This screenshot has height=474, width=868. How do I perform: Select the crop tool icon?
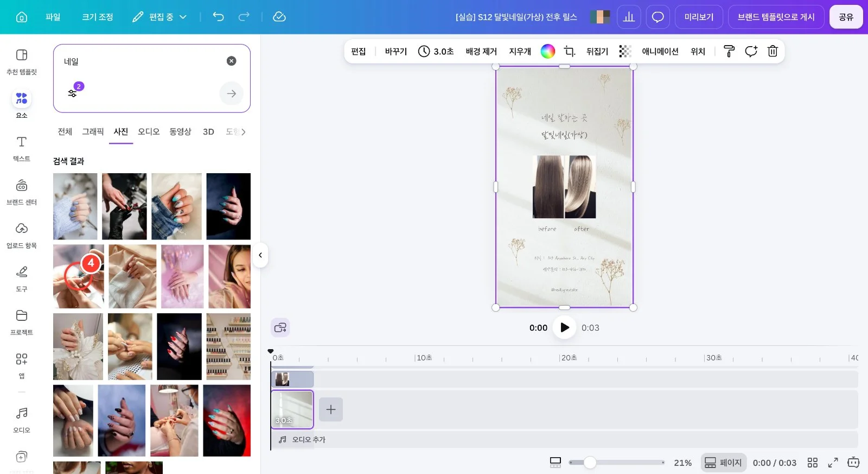pyautogui.click(x=570, y=51)
